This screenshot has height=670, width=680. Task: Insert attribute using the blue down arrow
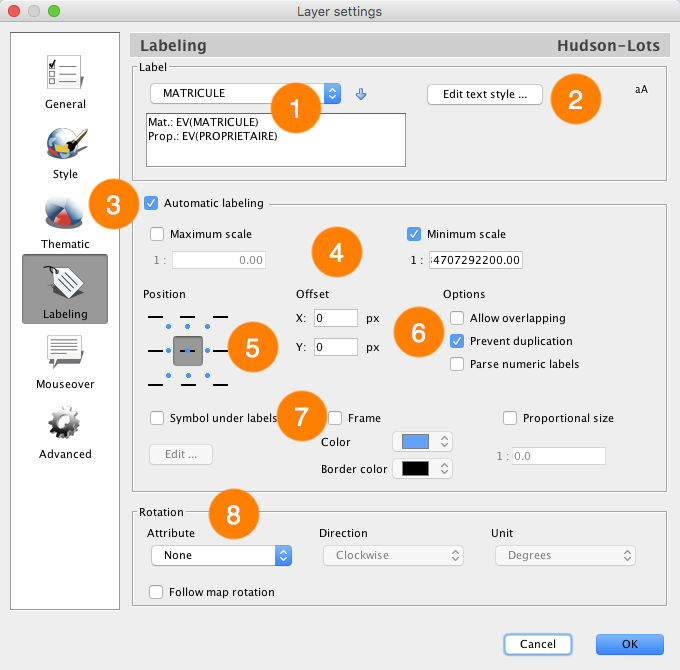coord(361,94)
